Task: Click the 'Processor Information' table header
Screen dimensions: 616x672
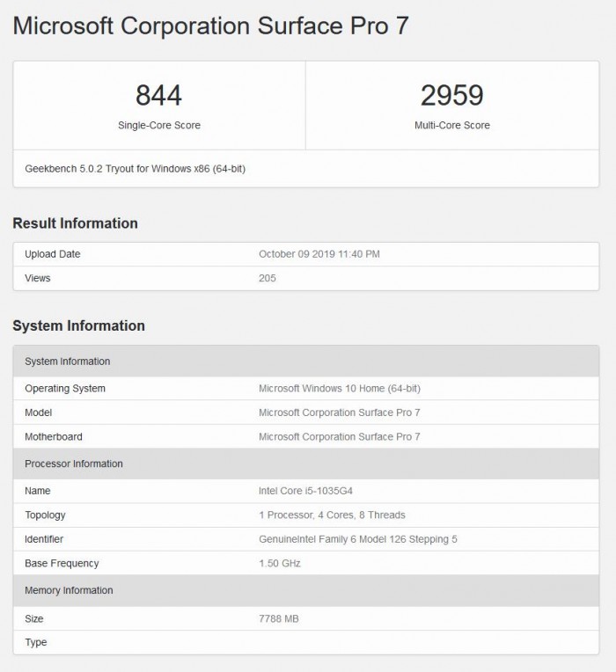Action: [306, 464]
